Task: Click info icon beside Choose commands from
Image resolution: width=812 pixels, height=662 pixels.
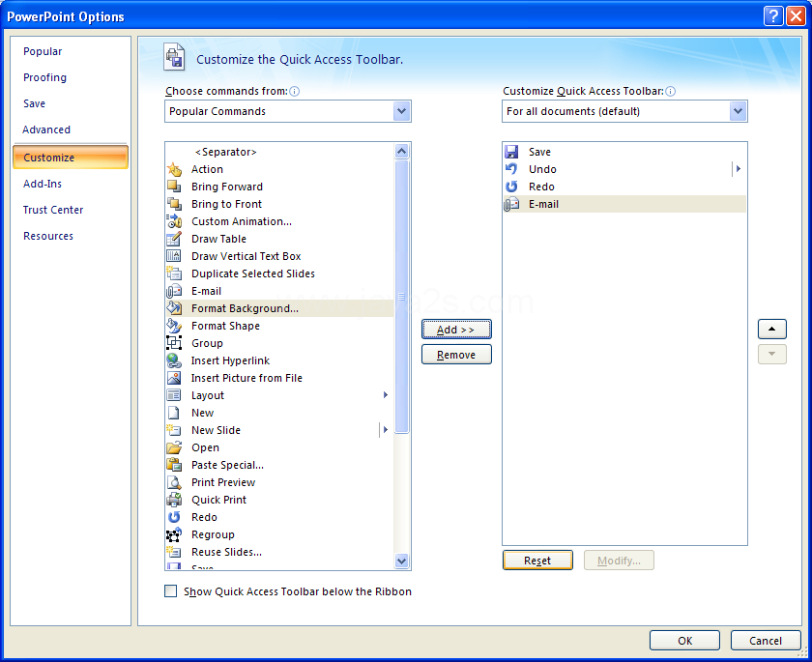Action: (x=294, y=92)
